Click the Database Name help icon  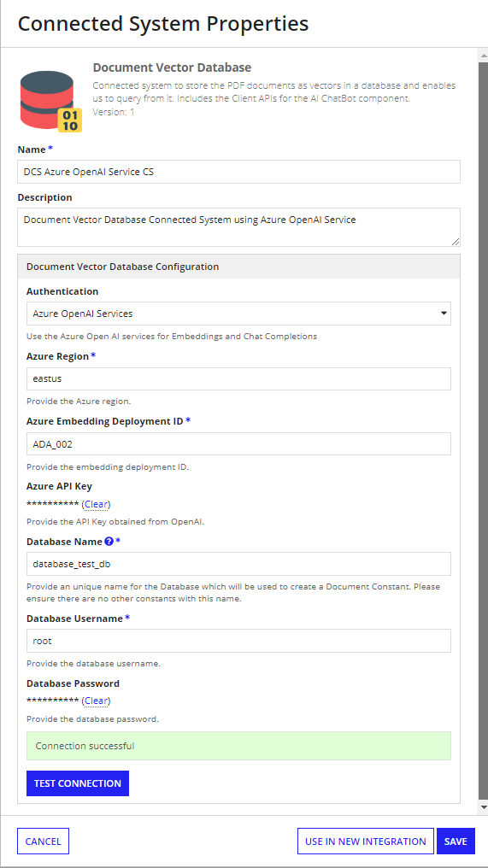coord(109,542)
